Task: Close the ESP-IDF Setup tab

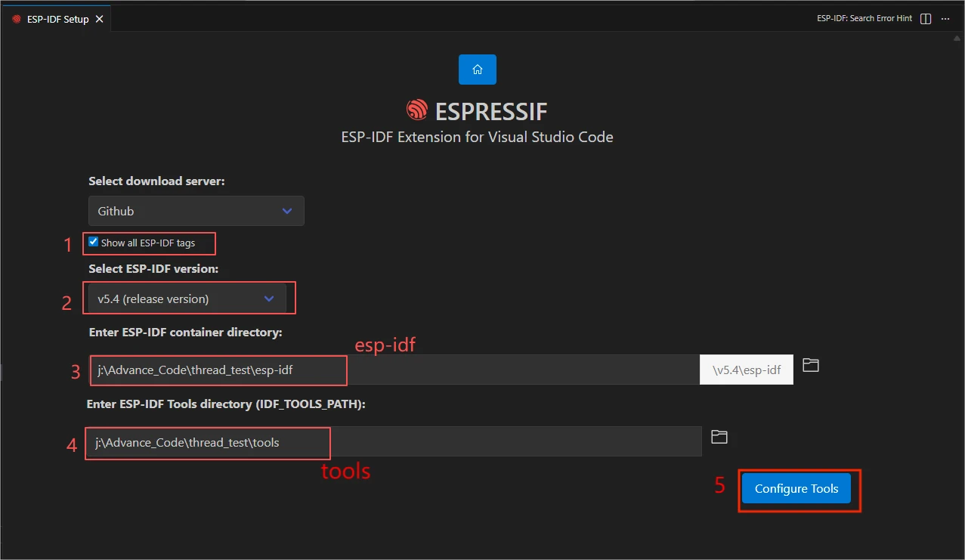Action: tap(99, 20)
